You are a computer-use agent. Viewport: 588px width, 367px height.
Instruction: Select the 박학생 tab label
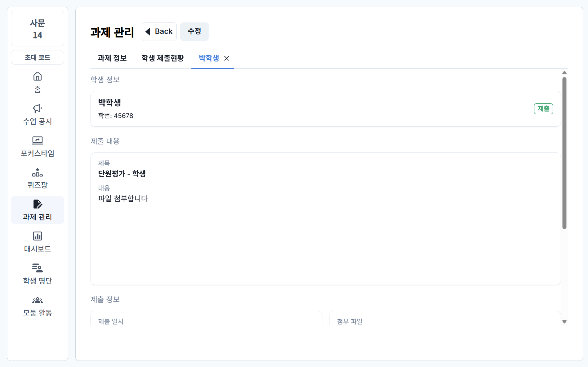pyautogui.click(x=209, y=58)
